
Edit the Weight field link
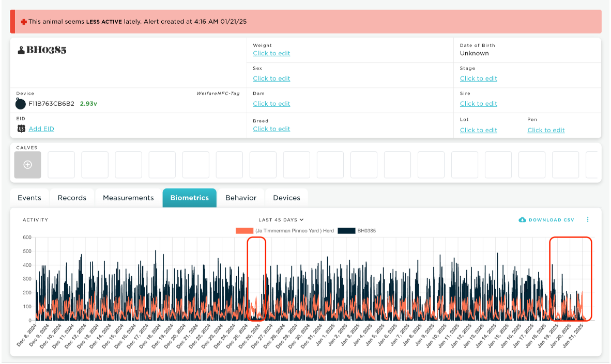point(271,53)
